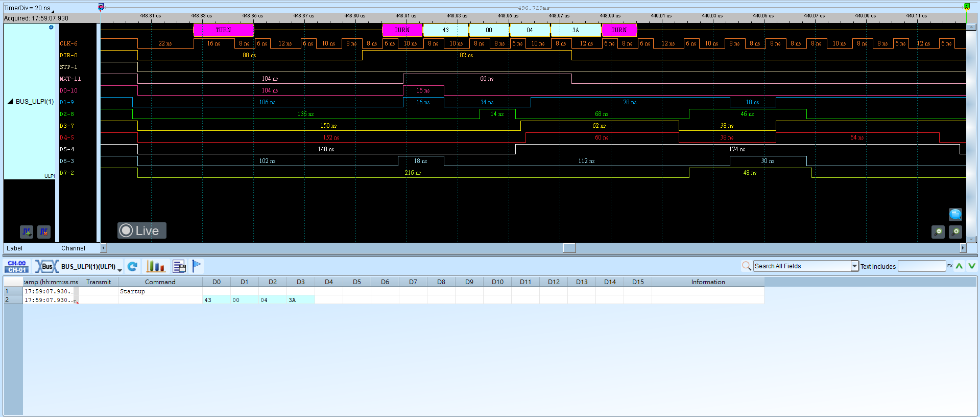The width and height of the screenshot is (980, 417).
Task: Zoom out the waveform view
Action: click(x=938, y=232)
